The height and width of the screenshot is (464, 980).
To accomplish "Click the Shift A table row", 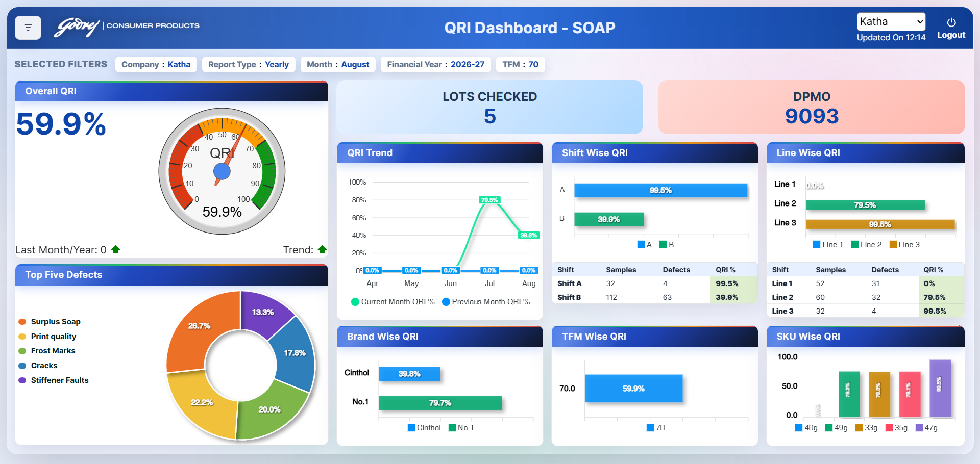I will click(655, 283).
